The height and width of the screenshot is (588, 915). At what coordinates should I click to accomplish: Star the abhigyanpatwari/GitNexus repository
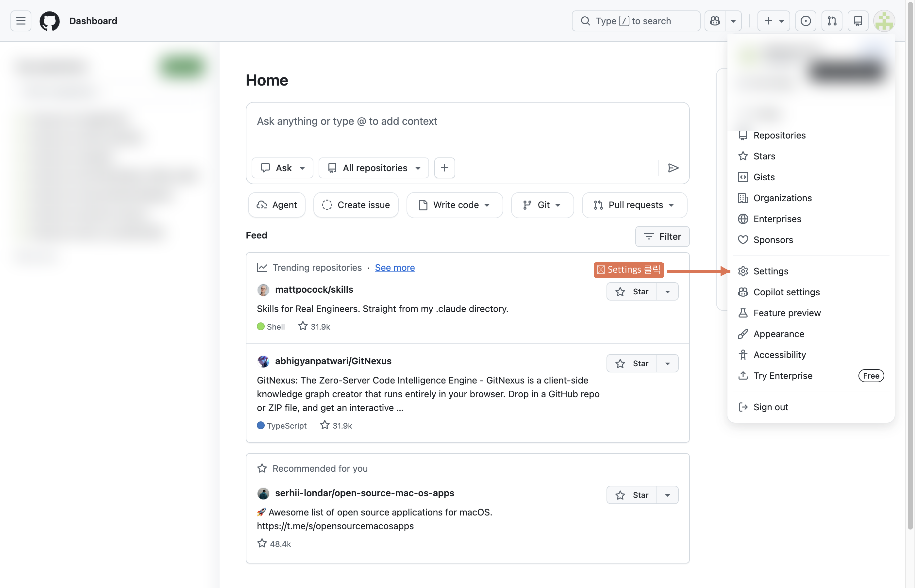tap(632, 364)
